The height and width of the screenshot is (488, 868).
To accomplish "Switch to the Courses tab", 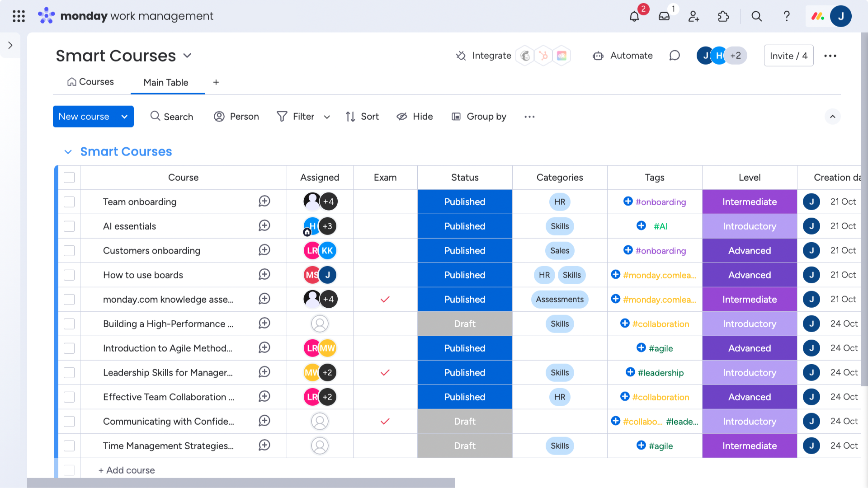I will pos(90,82).
